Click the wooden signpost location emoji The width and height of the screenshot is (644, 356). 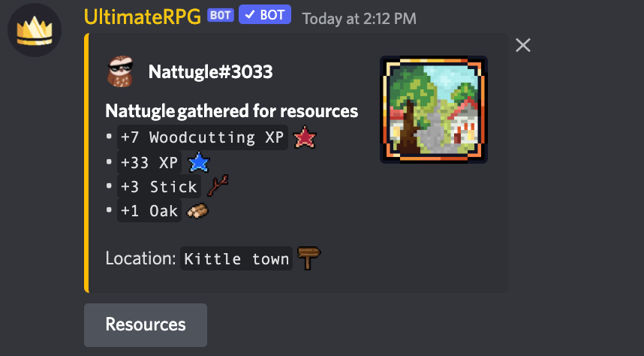(x=308, y=258)
